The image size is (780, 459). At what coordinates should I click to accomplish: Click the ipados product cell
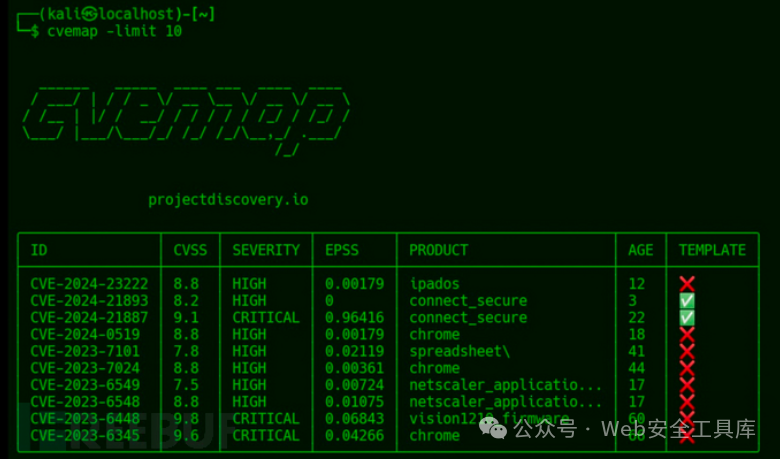[434, 284]
